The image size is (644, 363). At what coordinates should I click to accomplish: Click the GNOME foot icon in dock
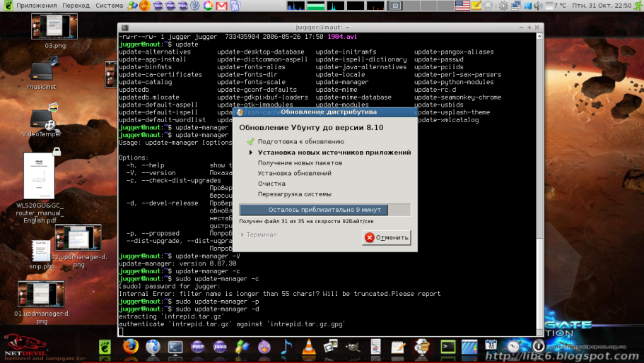pos(105,347)
